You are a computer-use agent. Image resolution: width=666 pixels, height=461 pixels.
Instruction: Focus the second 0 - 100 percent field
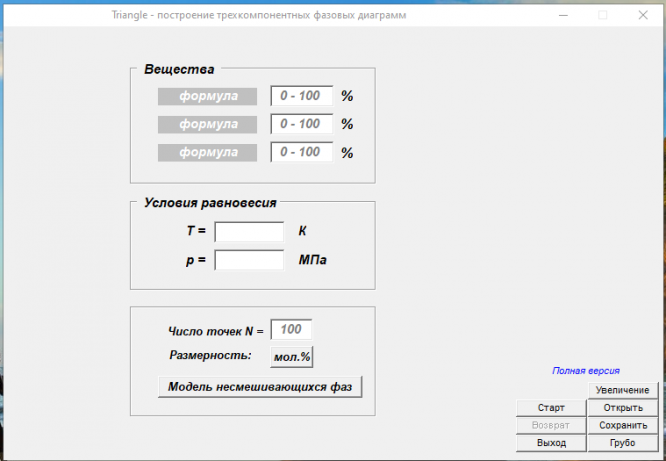302,124
